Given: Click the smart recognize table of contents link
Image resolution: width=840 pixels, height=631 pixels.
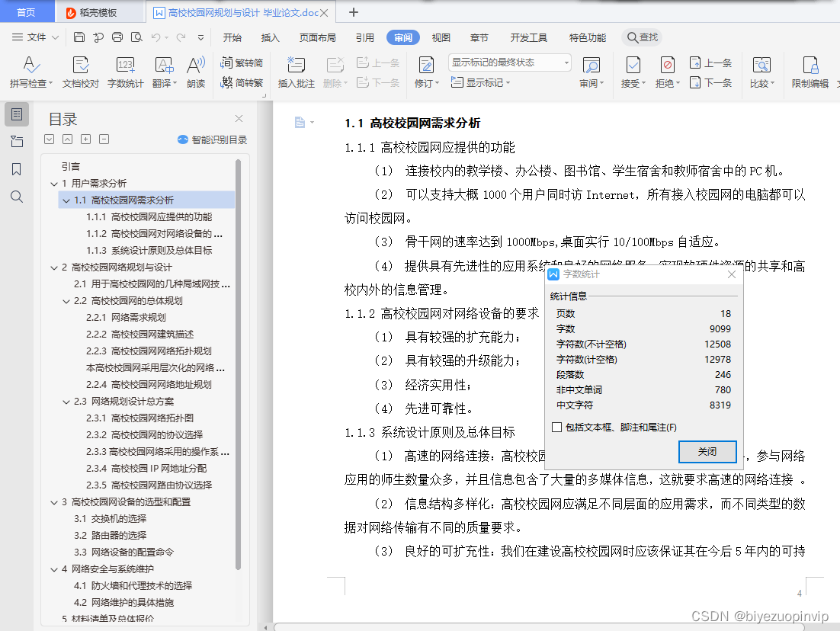Looking at the screenshot, I should coord(212,139).
